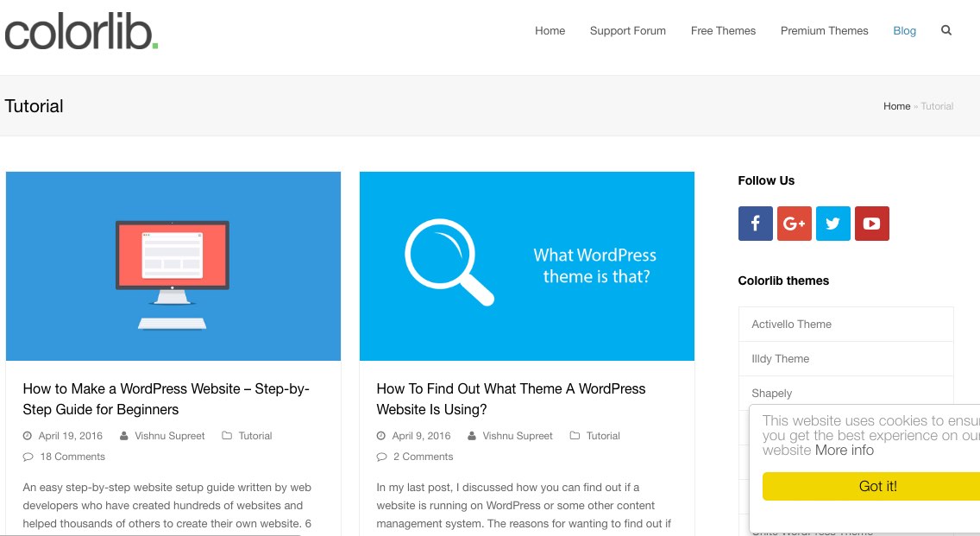Open the search magnifier icon in header
Screen dimensions: 980x536
[x=946, y=30]
